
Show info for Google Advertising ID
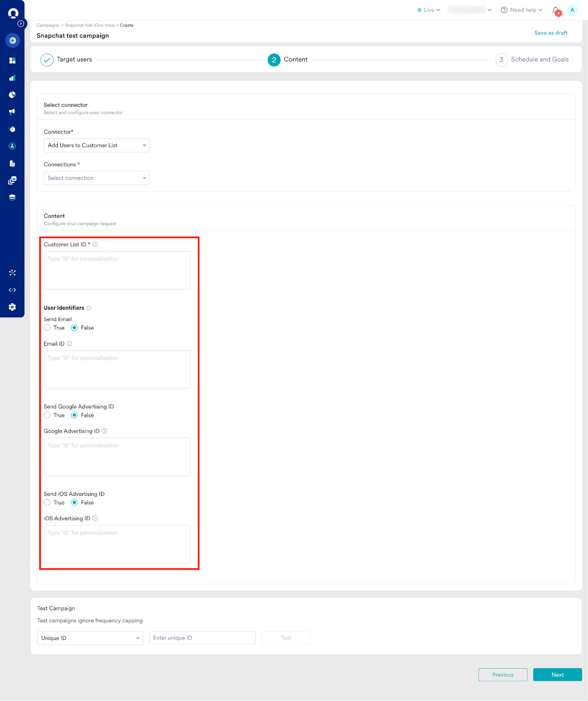coord(104,431)
